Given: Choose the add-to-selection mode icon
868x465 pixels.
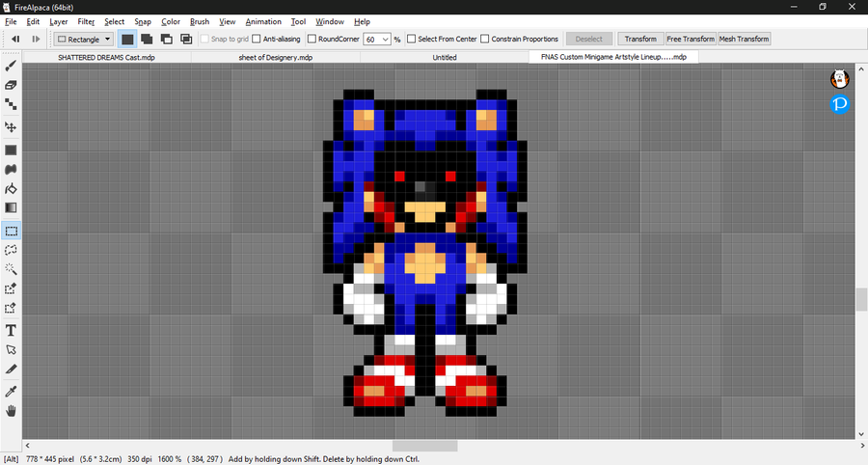Looking at the screenshot, I should [x=147, y=39].
